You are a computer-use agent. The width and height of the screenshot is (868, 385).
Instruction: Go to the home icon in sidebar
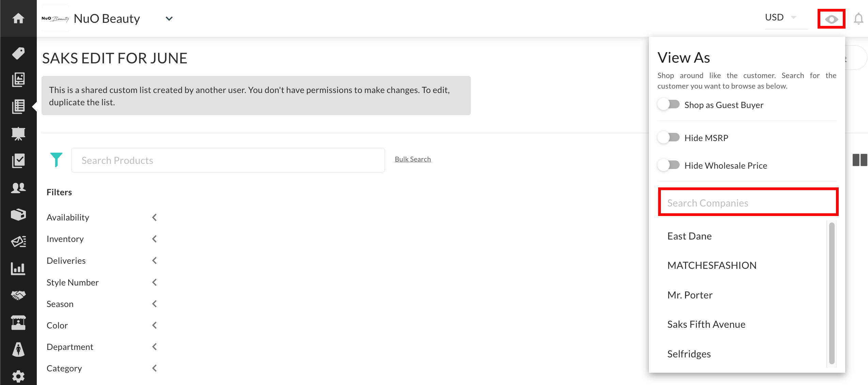point(18,18)
